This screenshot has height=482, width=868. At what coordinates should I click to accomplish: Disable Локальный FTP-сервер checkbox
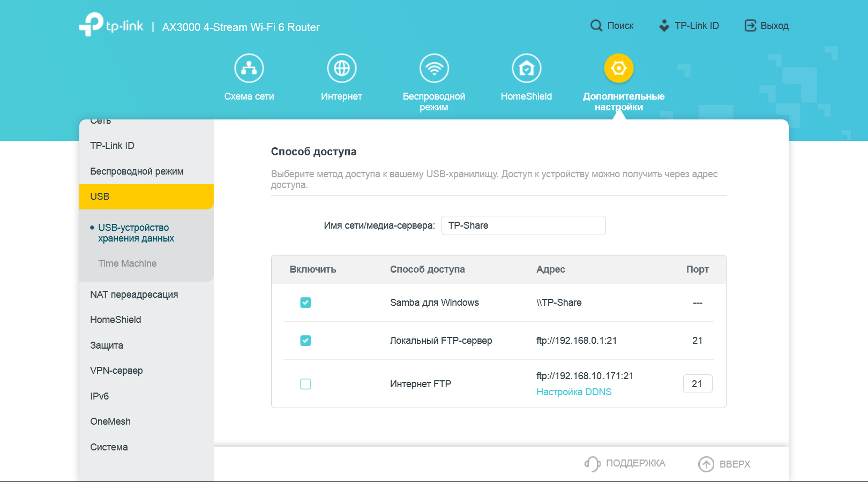305,341
